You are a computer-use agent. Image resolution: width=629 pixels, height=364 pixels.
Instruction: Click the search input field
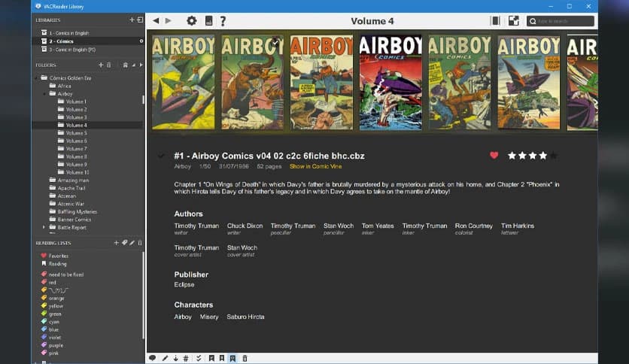[x=564, y=21]
